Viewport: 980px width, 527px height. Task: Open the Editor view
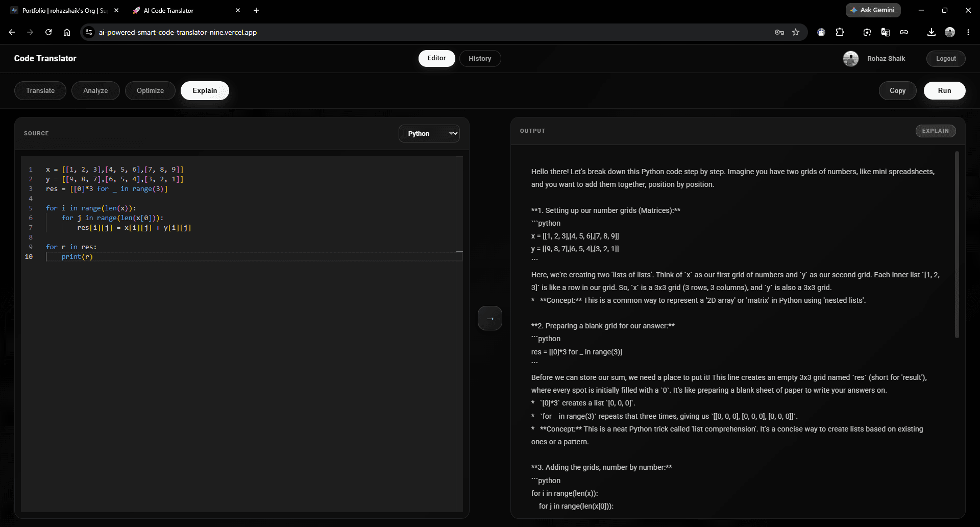(x=436, y=58)
